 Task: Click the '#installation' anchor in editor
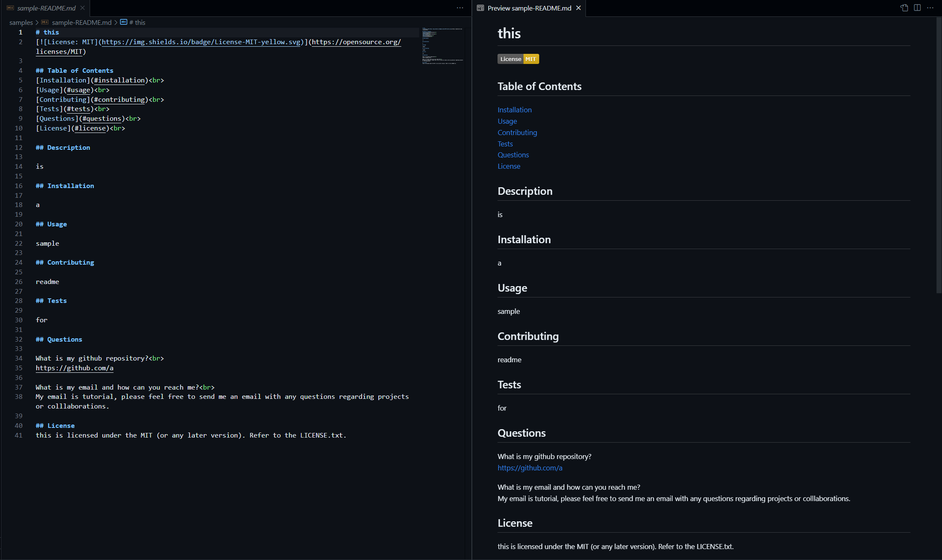pos(119,80)
